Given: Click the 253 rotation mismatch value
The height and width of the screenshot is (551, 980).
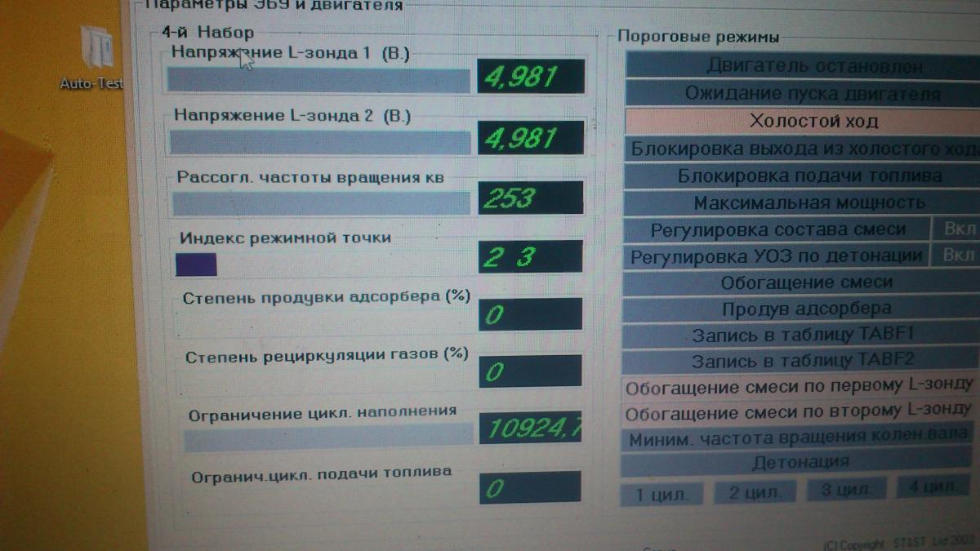Looking at the screenshot, I should (531, 198).
